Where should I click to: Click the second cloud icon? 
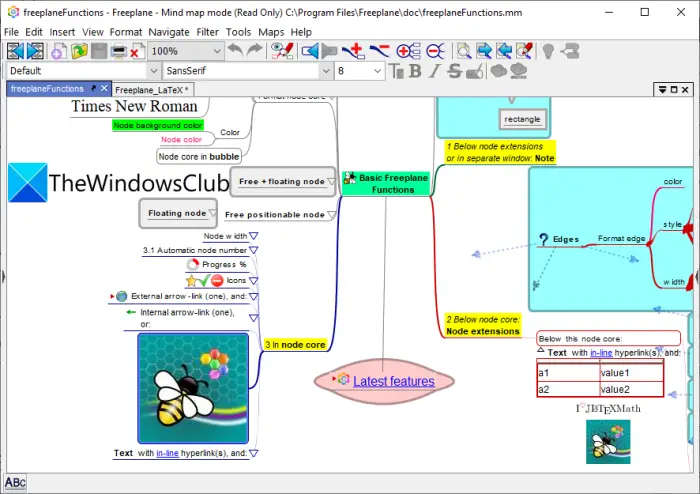click(518, 71)
